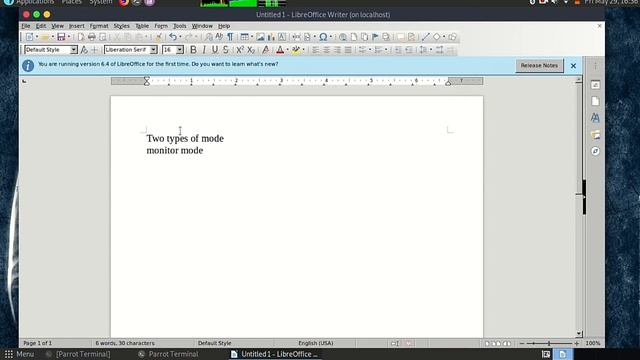Click the Release Notes button

(x=539, y=66)
